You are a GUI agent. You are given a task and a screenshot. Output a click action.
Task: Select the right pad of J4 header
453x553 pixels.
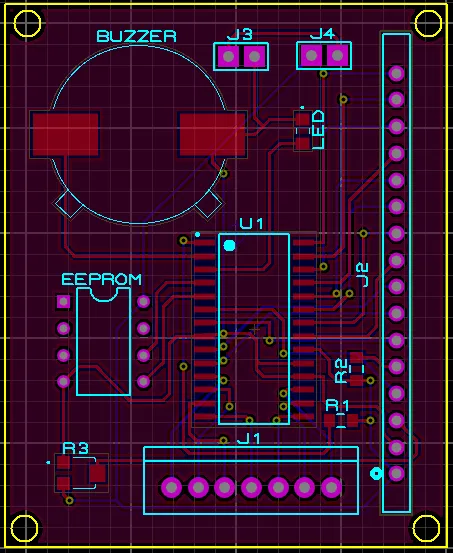337,55
